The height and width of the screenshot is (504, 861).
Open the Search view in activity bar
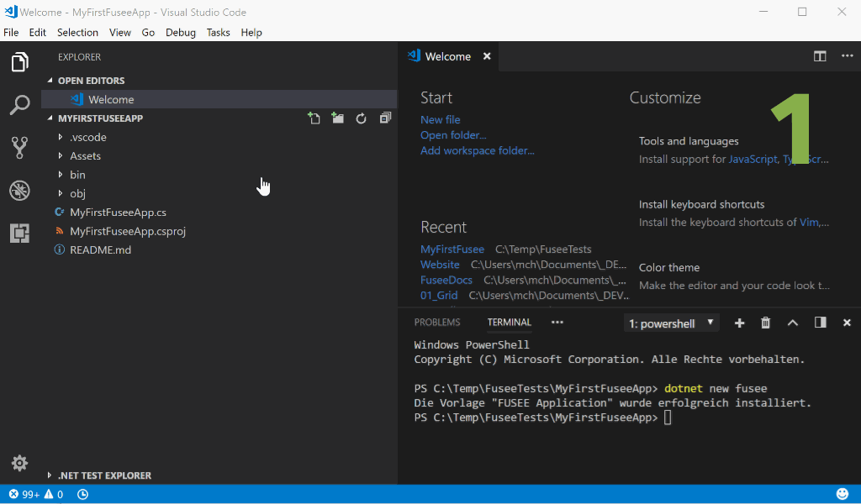tap(20, 105)
